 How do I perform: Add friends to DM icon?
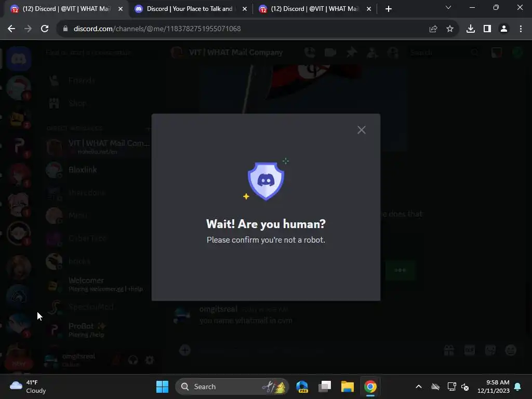372,52
